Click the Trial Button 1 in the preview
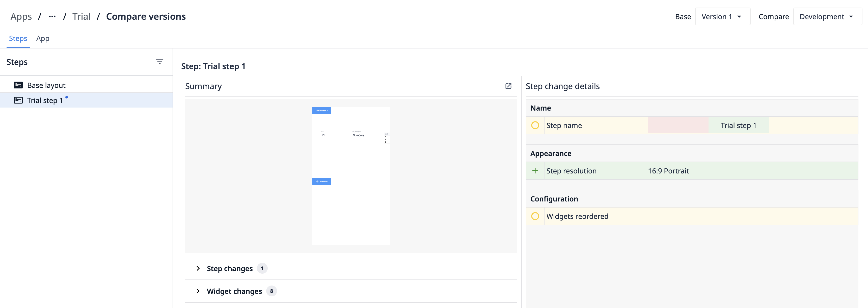The width and height of the screenshot is (868, 308). 321,111
